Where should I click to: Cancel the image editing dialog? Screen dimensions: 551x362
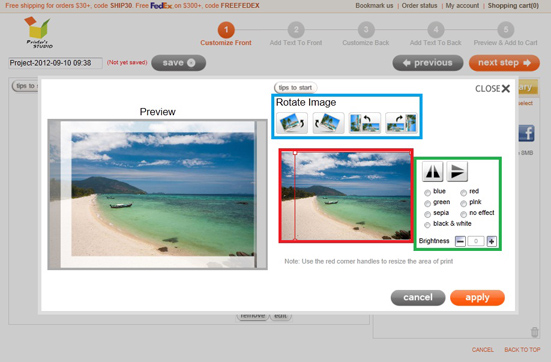(418, 298)
